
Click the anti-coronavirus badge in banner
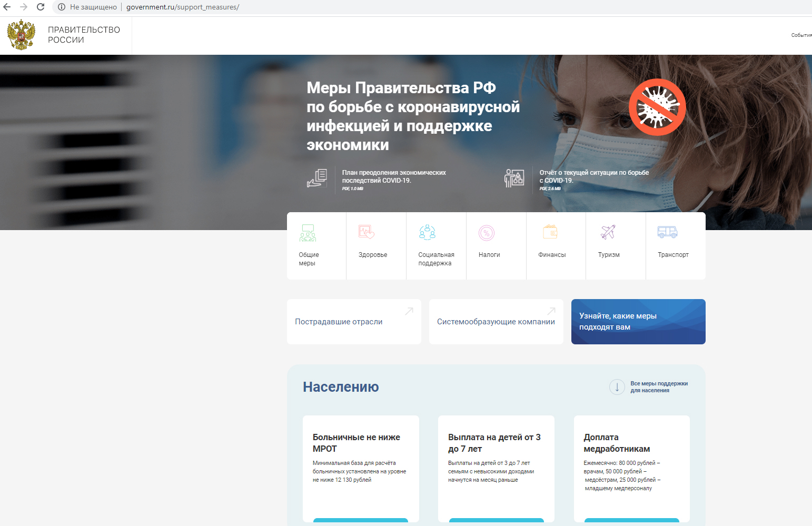[657, 107]
